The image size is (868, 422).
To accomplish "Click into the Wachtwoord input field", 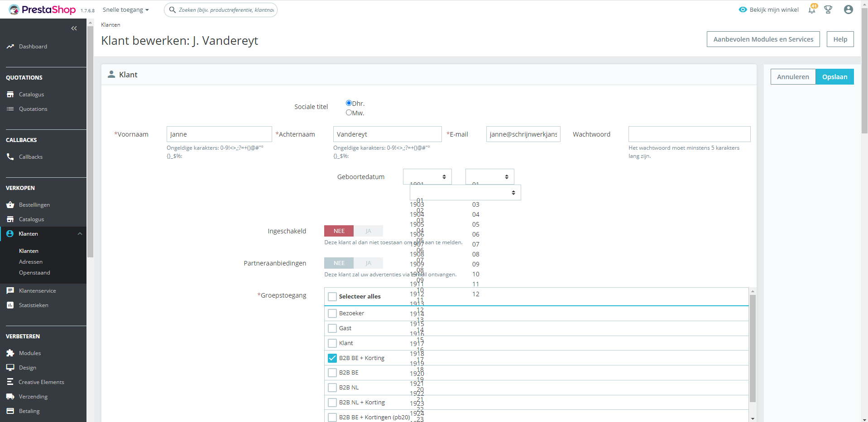I will 689,134.
